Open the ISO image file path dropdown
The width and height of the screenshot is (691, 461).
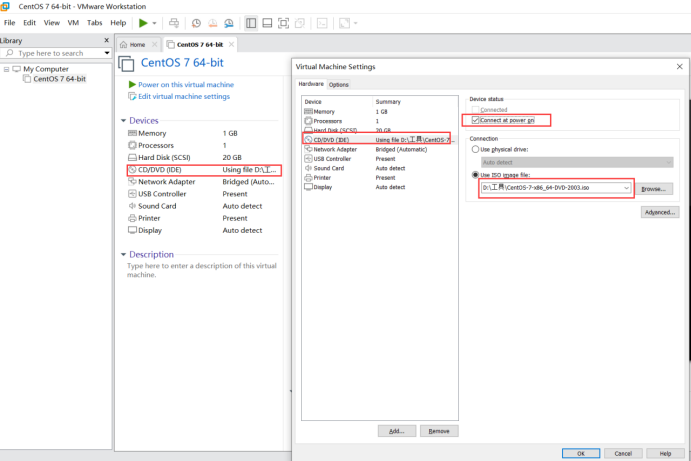[x=627, y=188]
